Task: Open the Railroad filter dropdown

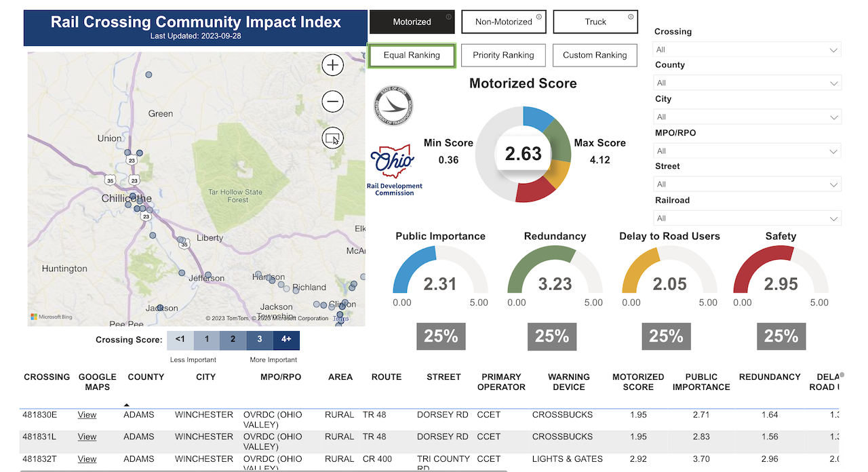Action: pyautogui.click(x=747, y=218)
